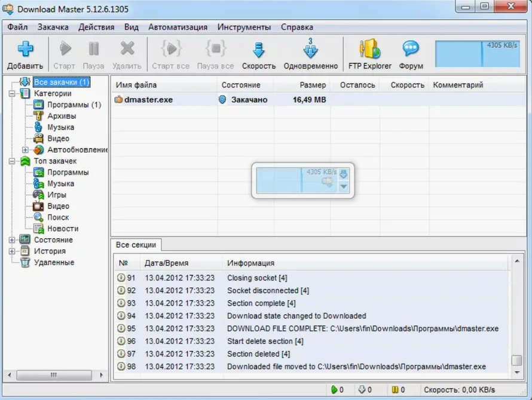
Task: Select the Видео category under Категории
Action: click(58, 139)
